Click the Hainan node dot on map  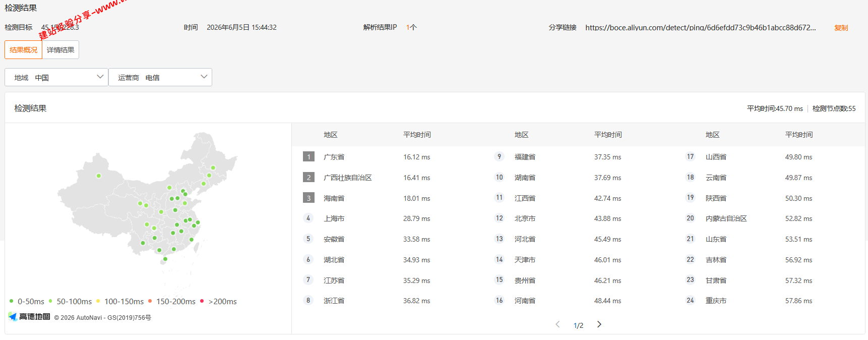pos(165,259)
